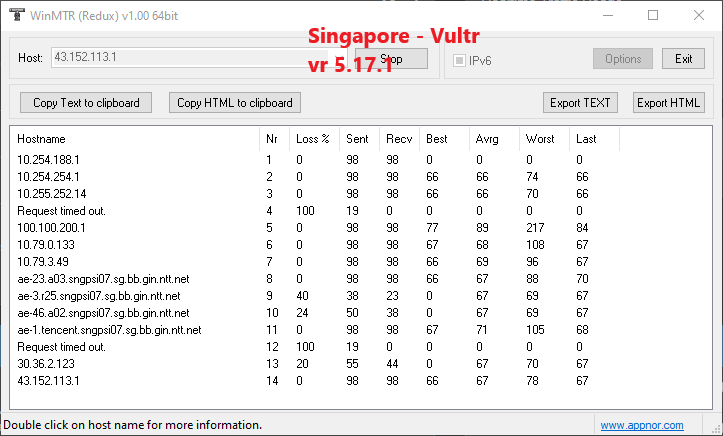Select final hop 43.152.113.1 row
This screenshot has height=436, width=723.
pyautogui.click(x=315, y=381)
